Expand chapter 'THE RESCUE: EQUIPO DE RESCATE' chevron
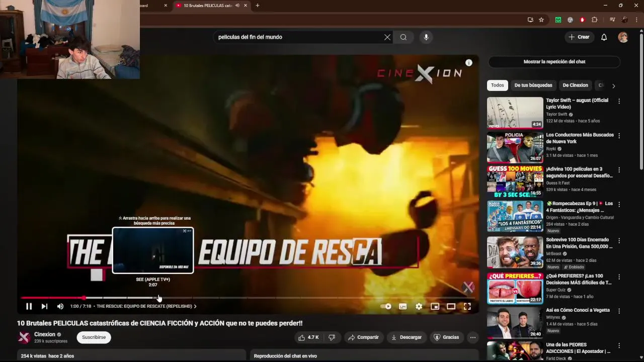The image size is (644, 362). (195, 306)
